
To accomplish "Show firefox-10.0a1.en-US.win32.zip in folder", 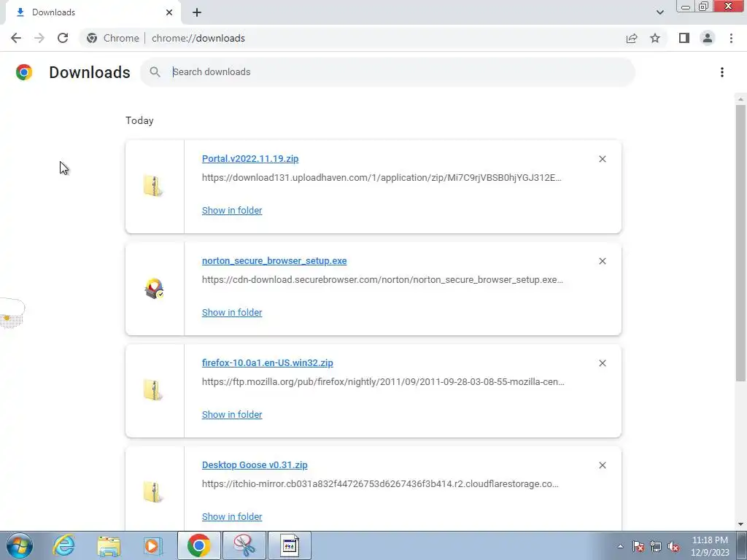I will point(232,415).
